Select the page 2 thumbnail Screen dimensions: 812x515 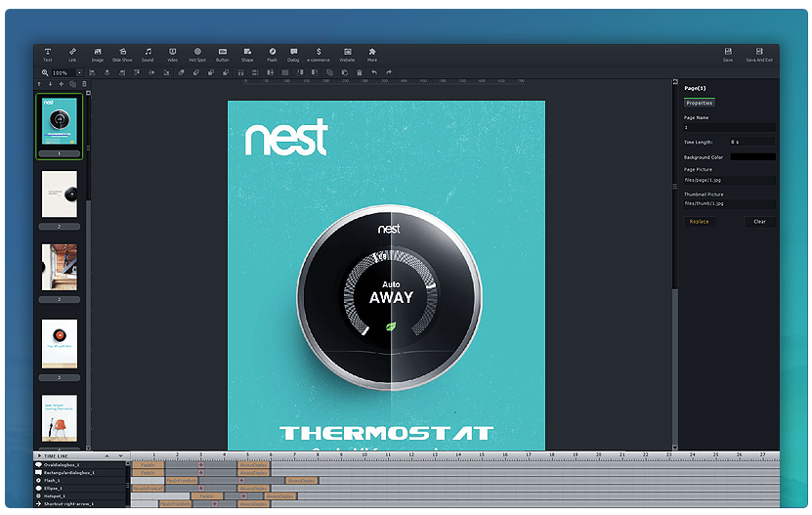click(x=59, y=194)
